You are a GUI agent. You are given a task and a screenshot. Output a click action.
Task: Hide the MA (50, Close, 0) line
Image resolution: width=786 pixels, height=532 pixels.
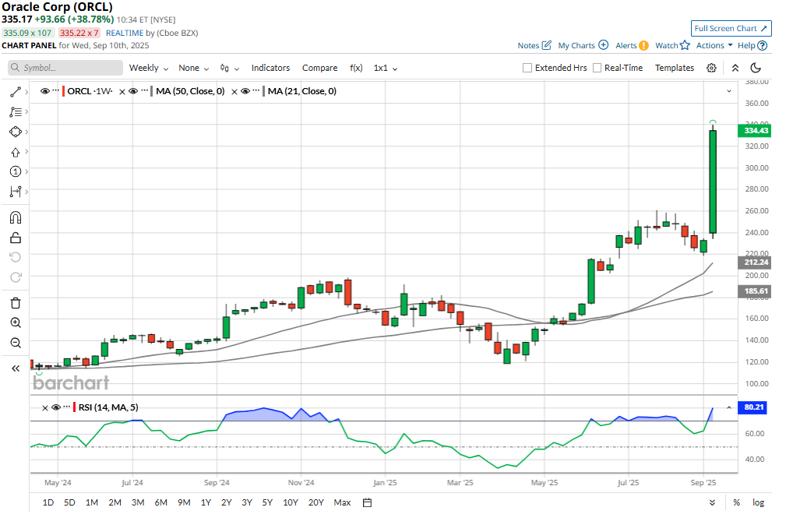point(133,91)
